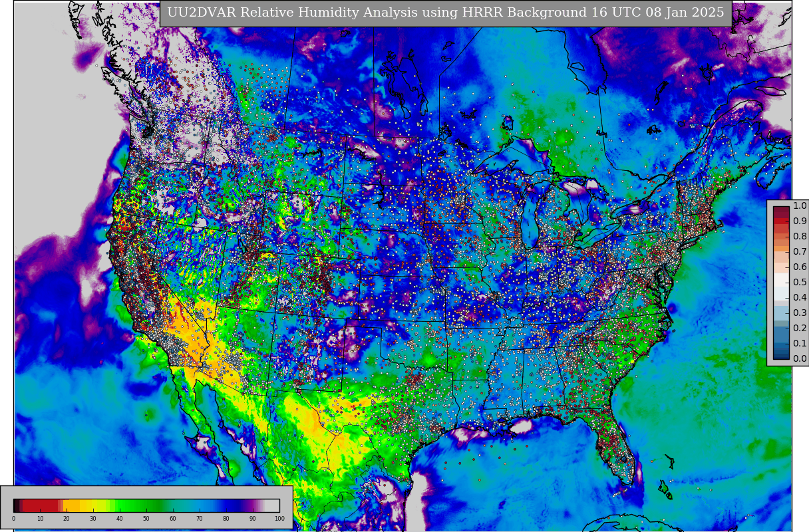Click the UU2DVAR Relative Humidity Analysis title

(445, 13)
